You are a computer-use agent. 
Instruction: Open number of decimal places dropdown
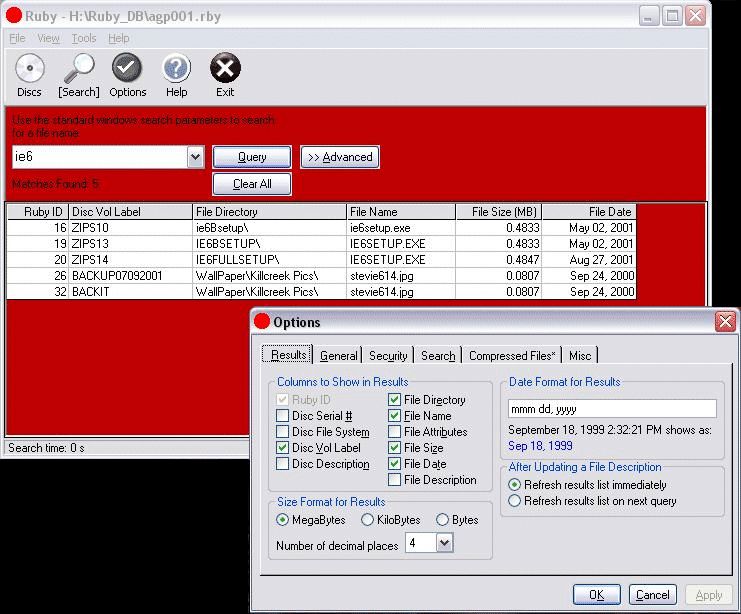coord(444,543)
